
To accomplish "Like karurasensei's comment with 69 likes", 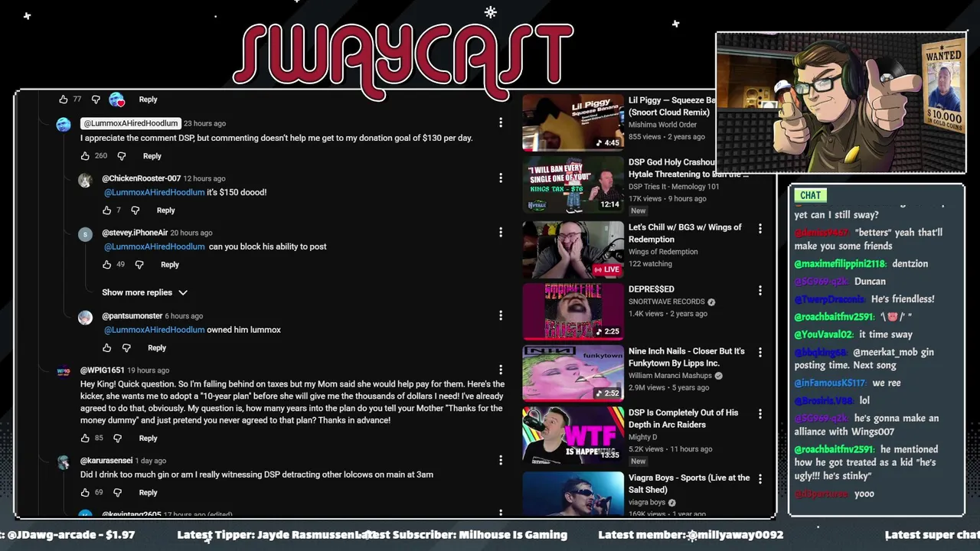I will (85, 493).
